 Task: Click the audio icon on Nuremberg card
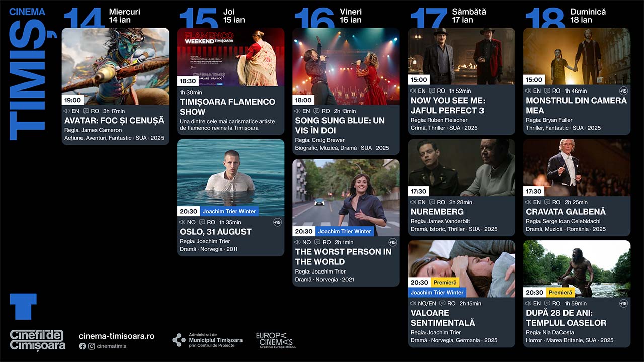coord(414,202)
